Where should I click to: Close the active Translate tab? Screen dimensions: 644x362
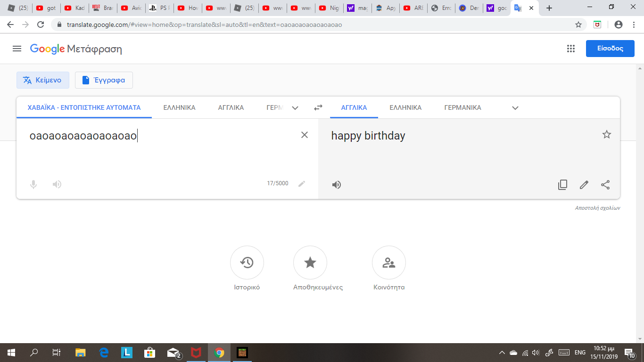click(x=531, y=8)
